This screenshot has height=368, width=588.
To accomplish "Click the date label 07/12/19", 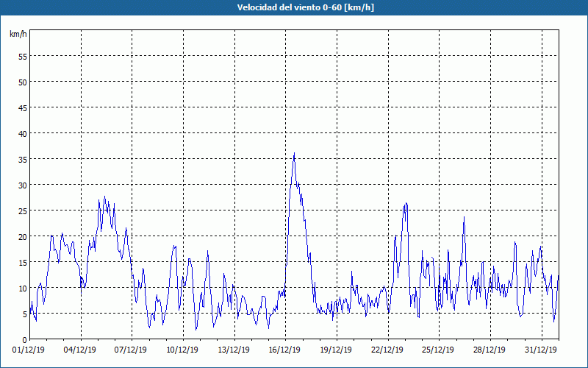I will tap(131, 350).
